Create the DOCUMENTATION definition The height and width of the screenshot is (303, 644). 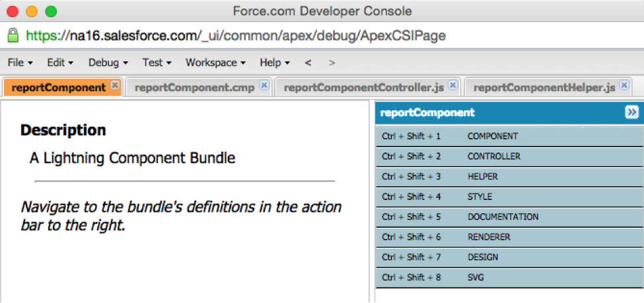tap(509, 217)
